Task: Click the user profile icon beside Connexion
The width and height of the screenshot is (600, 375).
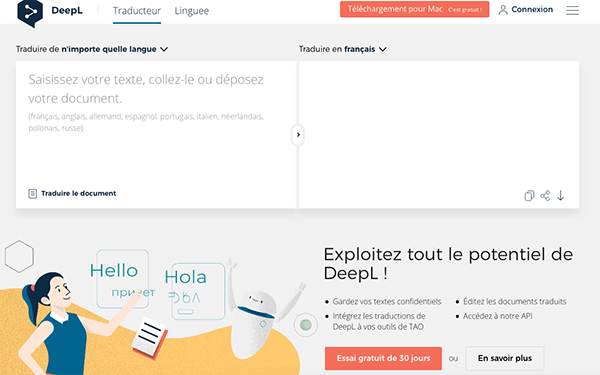Action: click(503, 10)
